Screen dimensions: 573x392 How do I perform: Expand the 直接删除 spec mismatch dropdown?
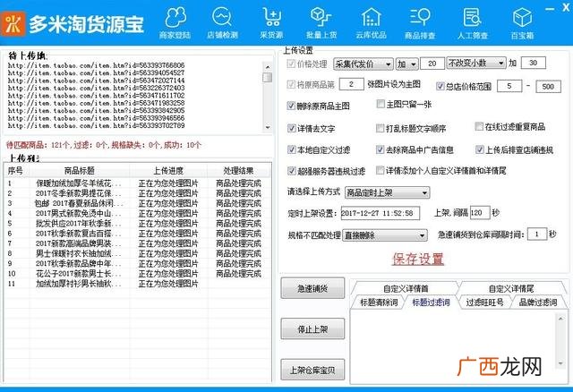tap(385, 235)
